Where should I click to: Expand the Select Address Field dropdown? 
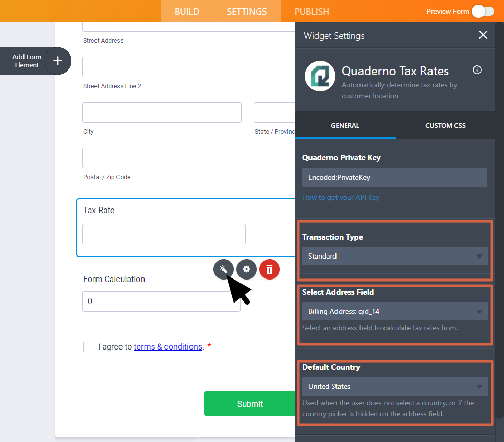coord(394,311)
